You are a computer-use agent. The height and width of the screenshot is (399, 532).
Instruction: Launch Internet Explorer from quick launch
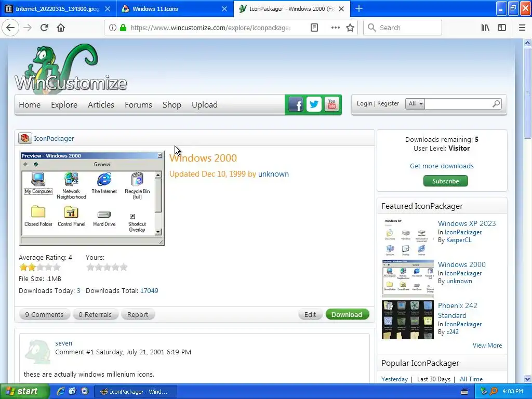[x=60, y=391]
